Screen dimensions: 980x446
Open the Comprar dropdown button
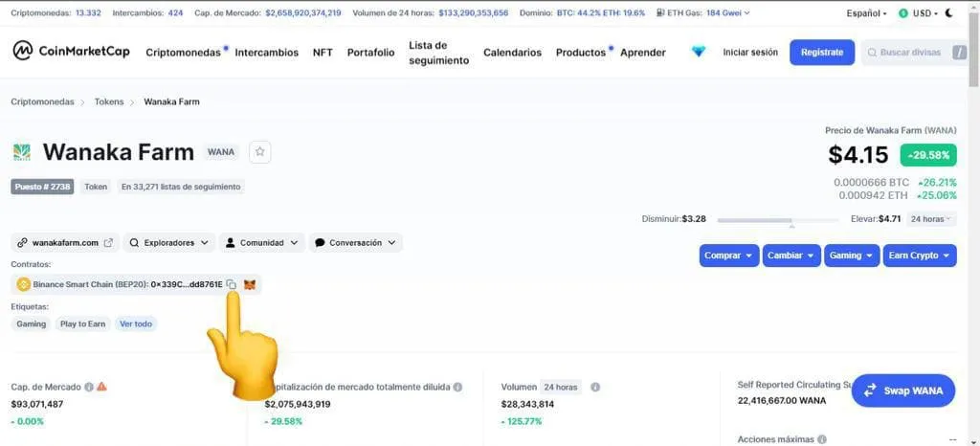tap(728, 256)
